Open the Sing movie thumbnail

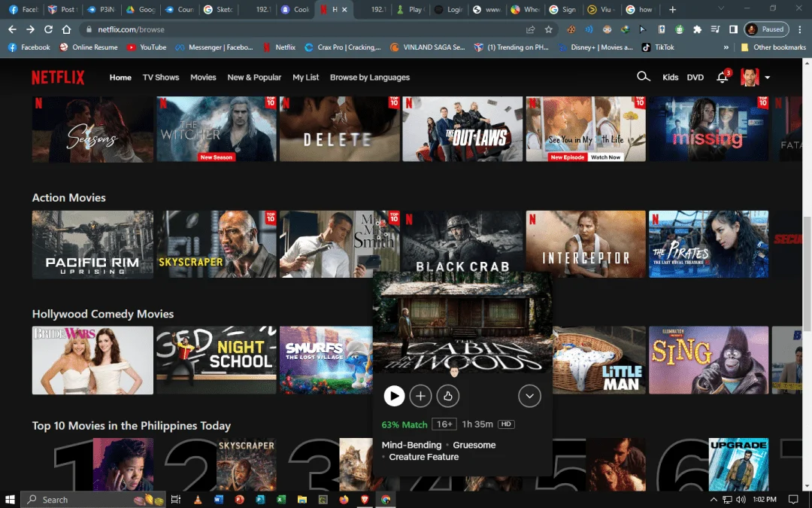pyautogui.click(x=708, y=360)
